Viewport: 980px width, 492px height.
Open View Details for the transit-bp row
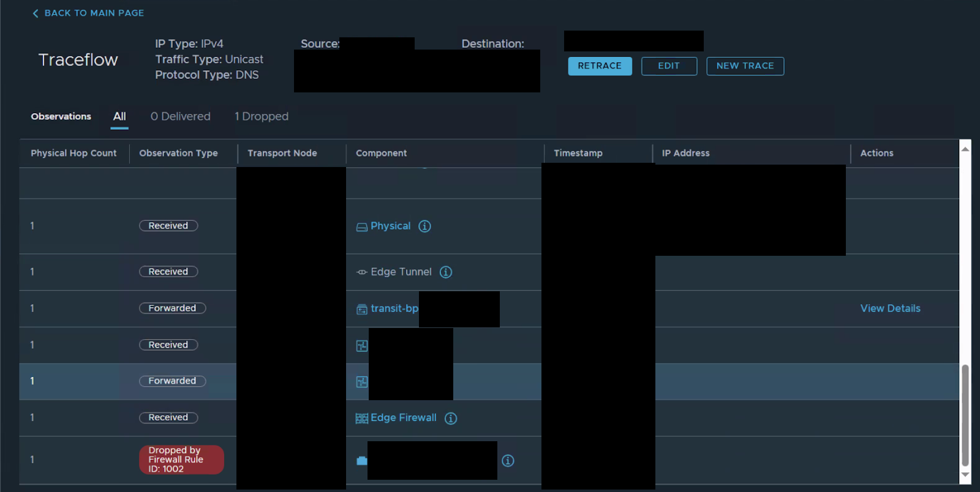[890, 308]
